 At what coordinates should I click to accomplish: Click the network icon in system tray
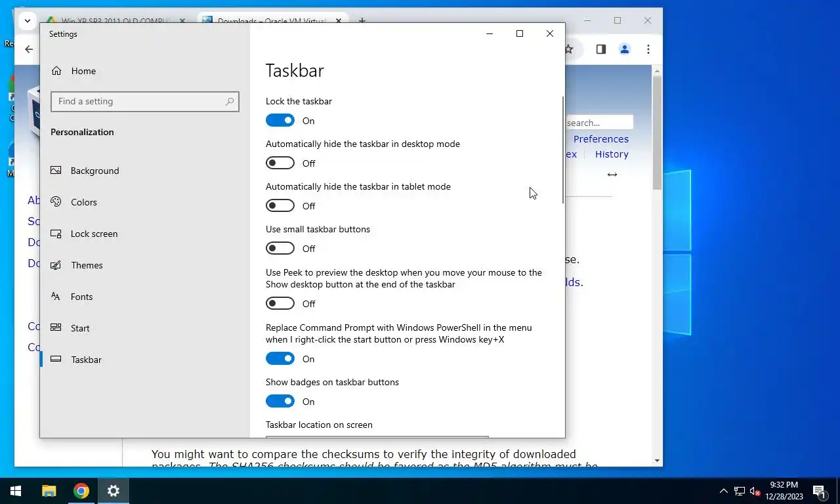tap(740, 491)
